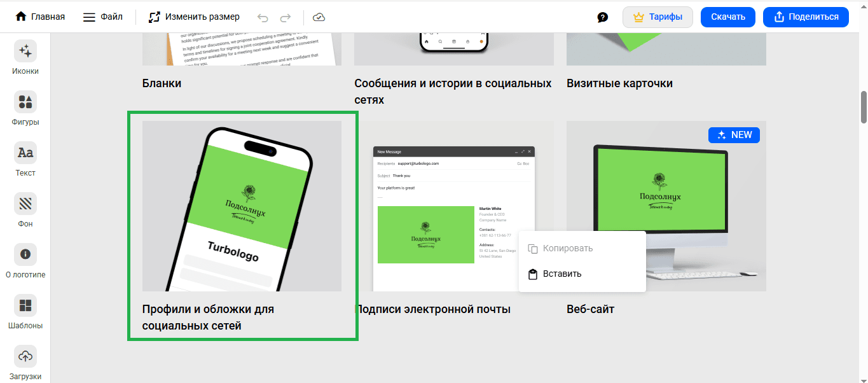Click the Бланки category title

pos(162,83)
